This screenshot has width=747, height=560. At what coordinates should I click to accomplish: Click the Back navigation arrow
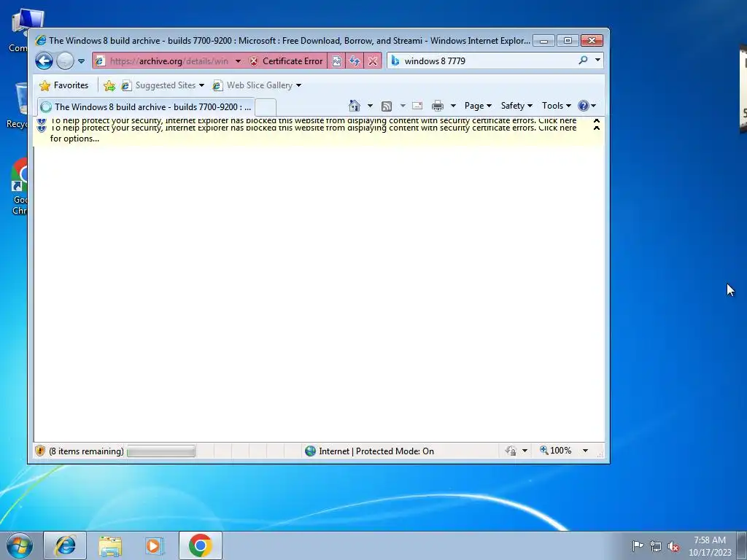[x=44, y=61]
